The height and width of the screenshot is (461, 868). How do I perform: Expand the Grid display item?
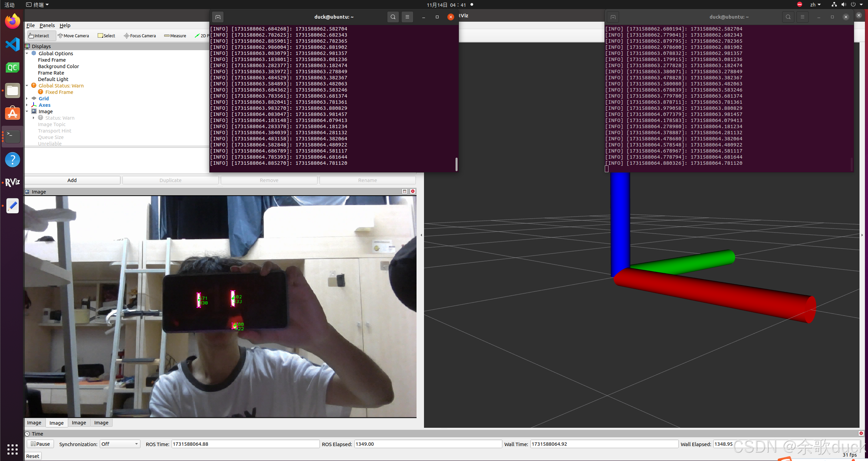[x=27, y=99]
